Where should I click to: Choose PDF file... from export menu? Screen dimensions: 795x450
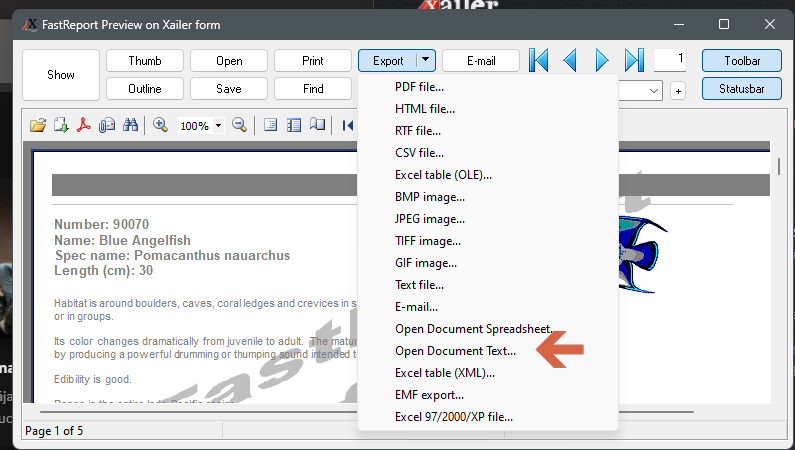click(x=488, y=87)
